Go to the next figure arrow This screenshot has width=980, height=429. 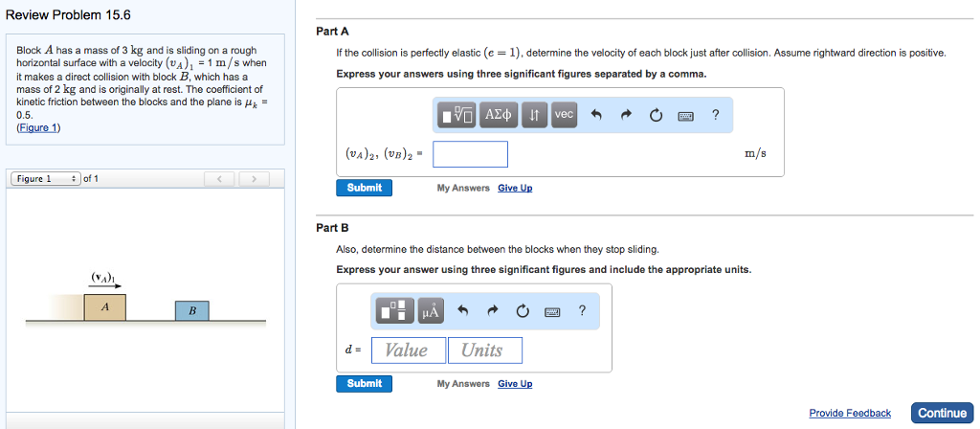[x=255, y=179]
